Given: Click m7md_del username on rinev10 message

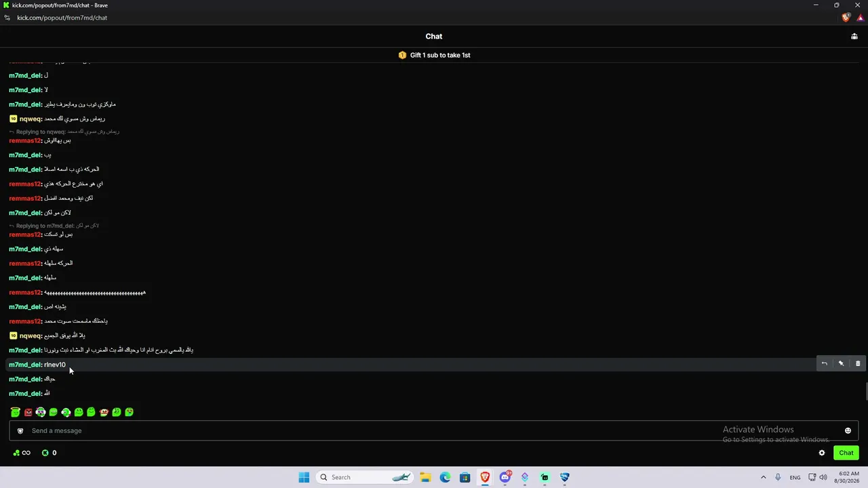Looking at the screenshot, I should point(25,365).
